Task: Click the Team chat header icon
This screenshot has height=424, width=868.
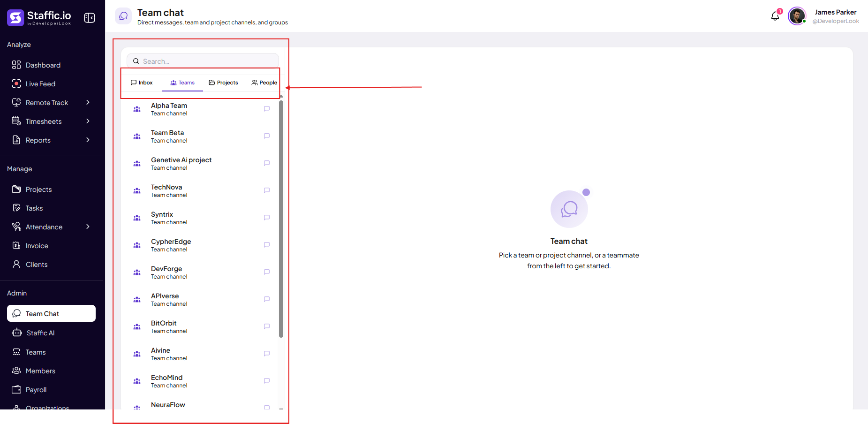Action: click(x=123, y=16)
